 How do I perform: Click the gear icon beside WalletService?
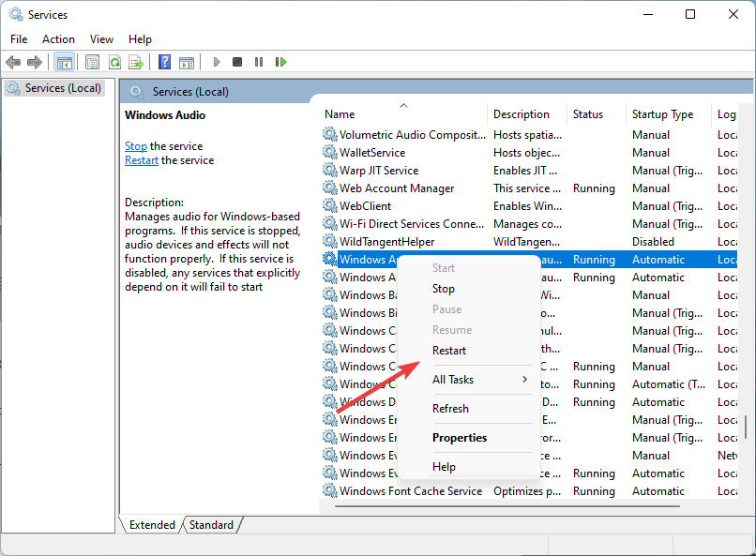tap(330, 152)
